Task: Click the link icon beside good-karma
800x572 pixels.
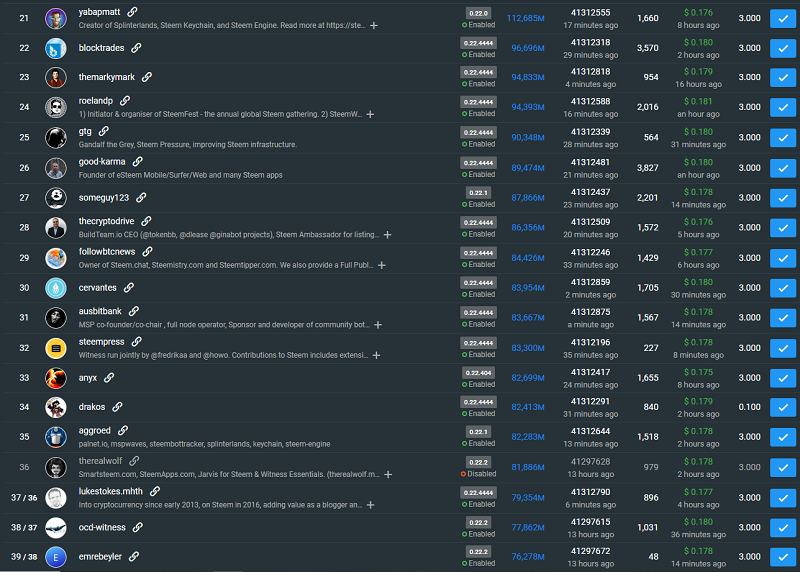Action: pos(138,161)
